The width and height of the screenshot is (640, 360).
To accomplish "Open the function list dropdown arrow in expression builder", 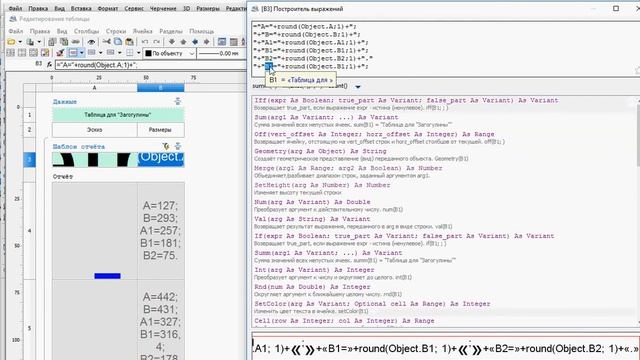I will (x=358, y=87).
